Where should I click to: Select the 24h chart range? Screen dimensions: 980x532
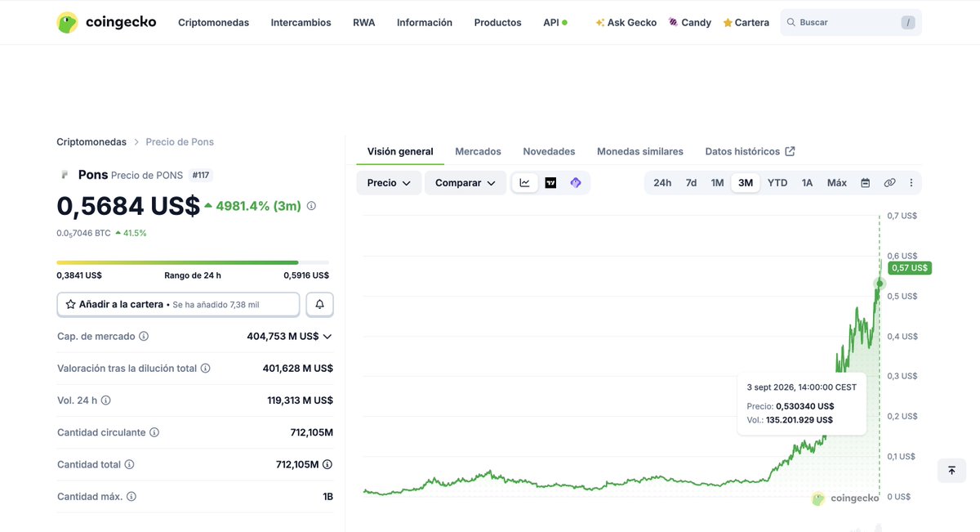(662, 183)
